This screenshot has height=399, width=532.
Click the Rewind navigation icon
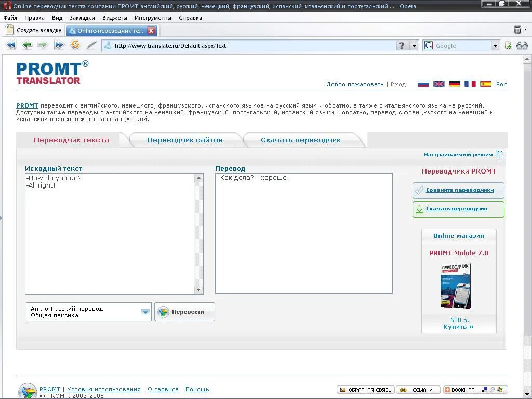11,45
